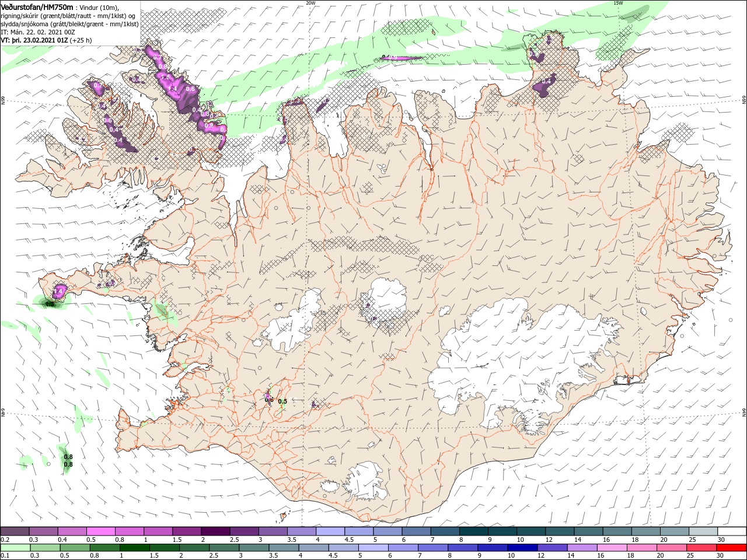Select the bottom-row legend swatch starting at 3.5

coord(284,548)
